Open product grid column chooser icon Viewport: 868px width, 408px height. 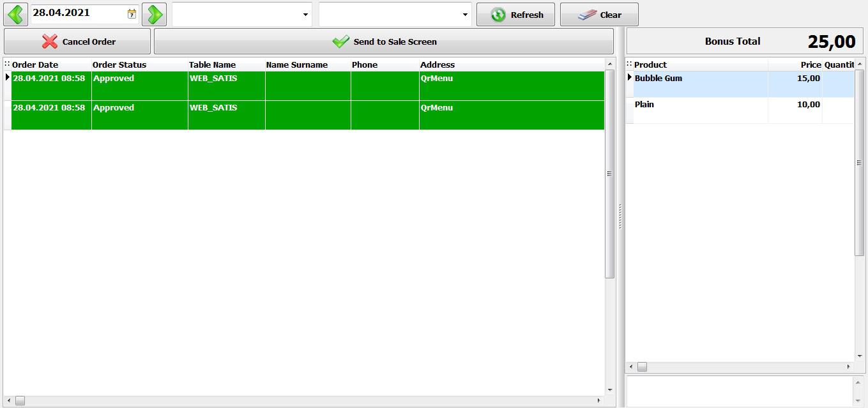tap(629, 64)
